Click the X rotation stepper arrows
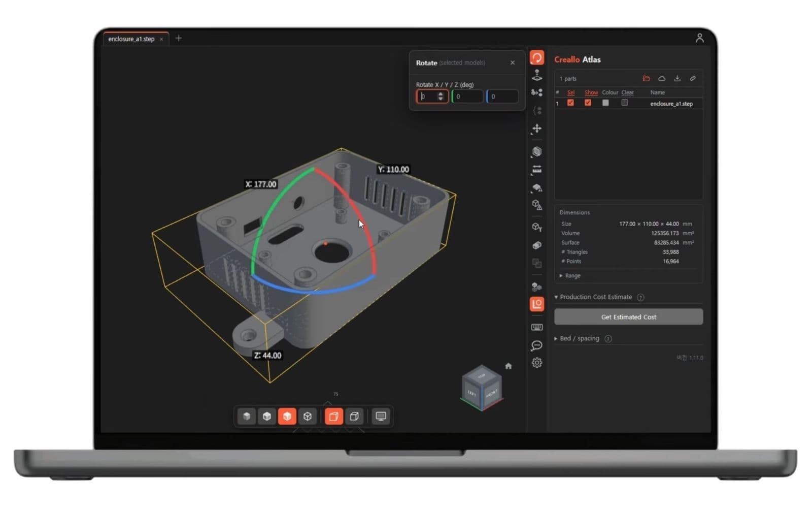 (x=441, y=97)
